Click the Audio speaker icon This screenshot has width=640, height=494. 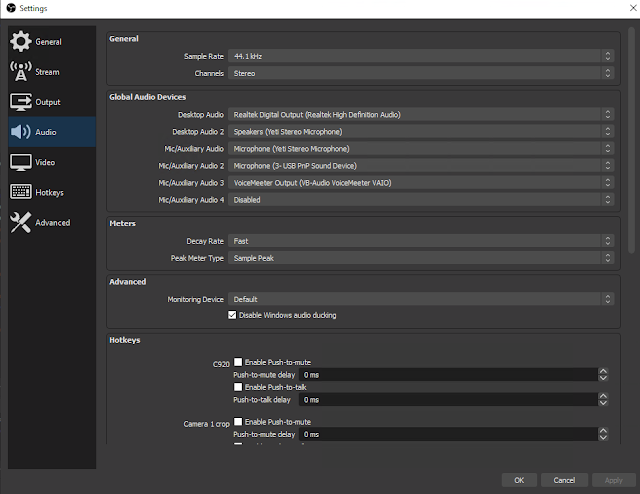point(20,132)
